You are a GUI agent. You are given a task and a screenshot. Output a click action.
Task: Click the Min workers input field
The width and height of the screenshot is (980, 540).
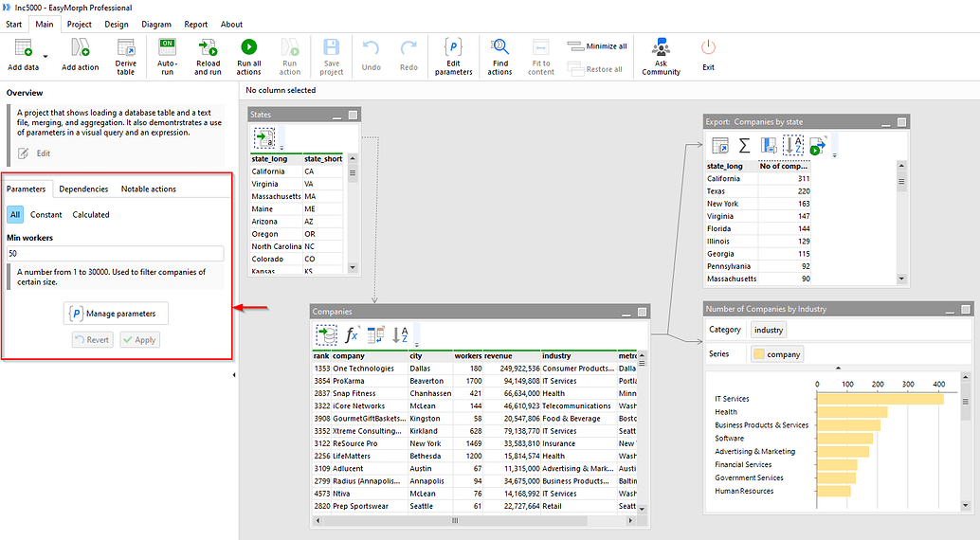click(x=116, y=254)
